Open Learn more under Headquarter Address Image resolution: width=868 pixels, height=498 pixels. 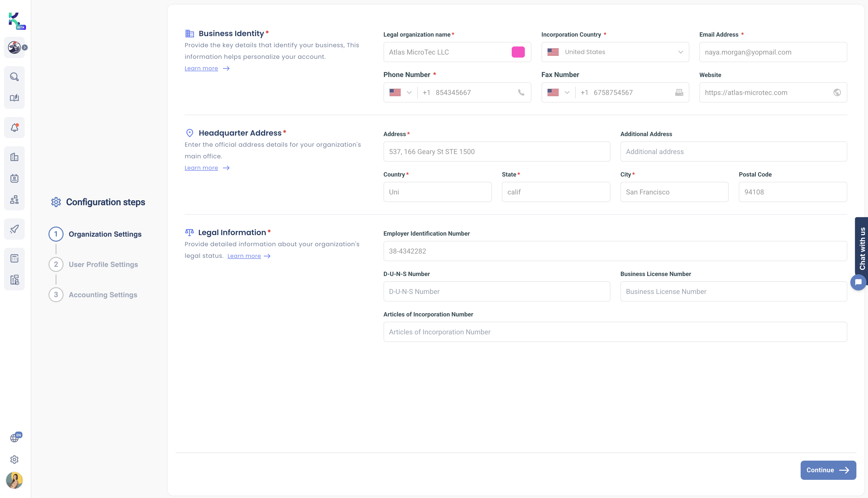pyautogui.click(x=201, y=168)
